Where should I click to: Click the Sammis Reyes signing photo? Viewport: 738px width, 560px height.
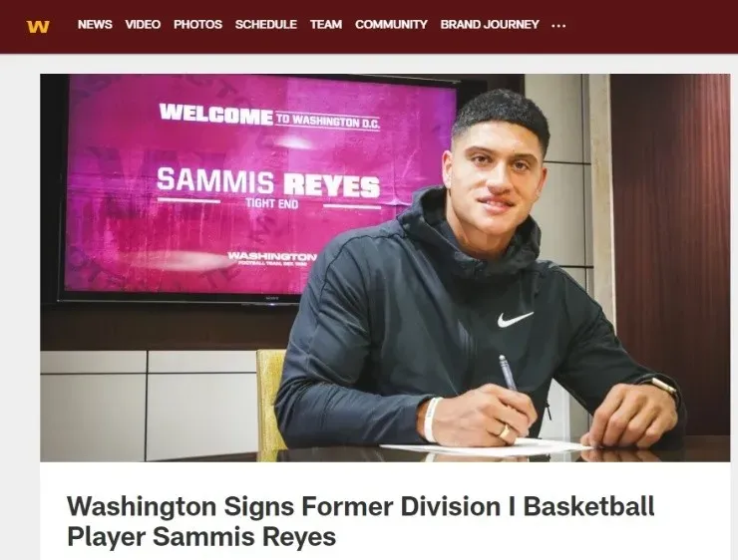pos(385,267)
